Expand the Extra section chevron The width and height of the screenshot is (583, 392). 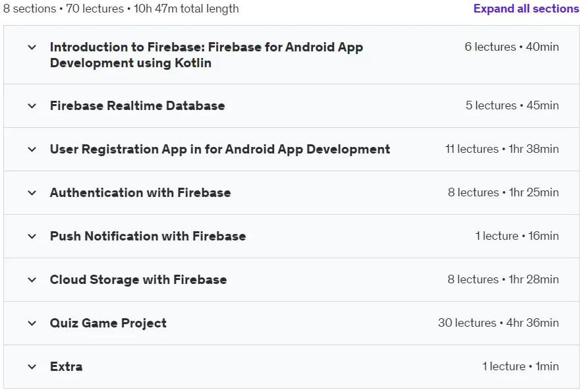[32, 367]
